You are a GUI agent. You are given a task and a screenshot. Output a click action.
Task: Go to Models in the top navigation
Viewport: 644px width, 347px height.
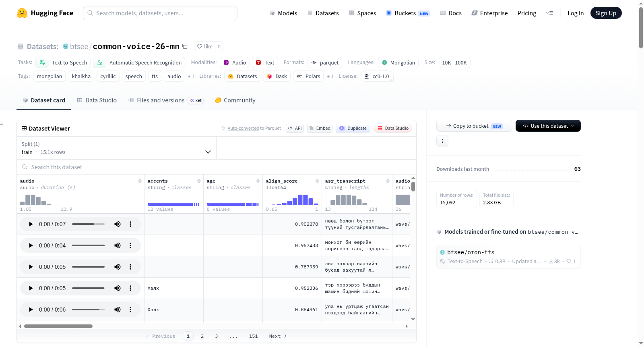[x=283, y=13]
